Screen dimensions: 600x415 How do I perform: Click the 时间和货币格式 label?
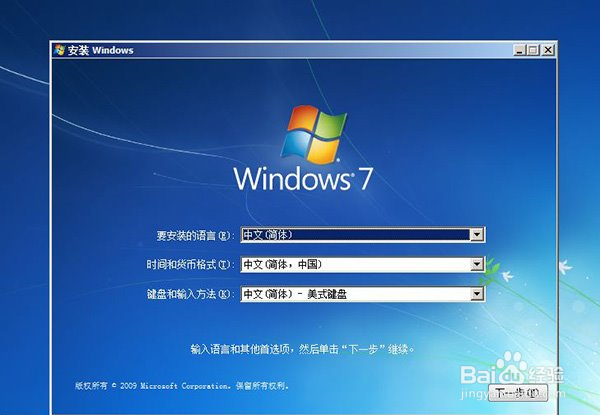190,264
